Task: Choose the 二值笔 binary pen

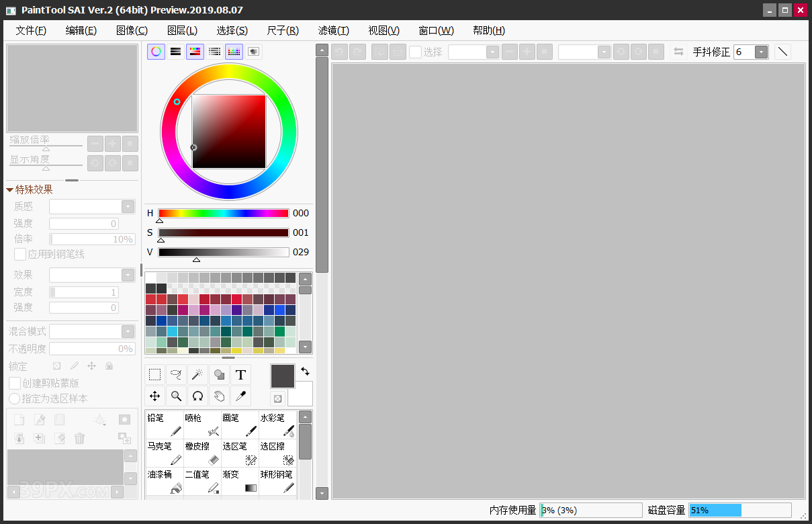Action: [x=202, y=482]
